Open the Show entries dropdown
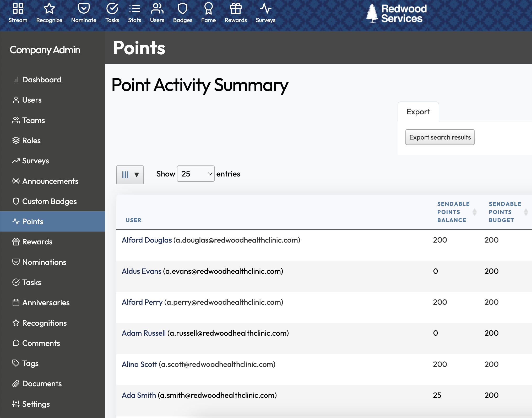This screenshot has height=418, width=532. tap(196, 174)
